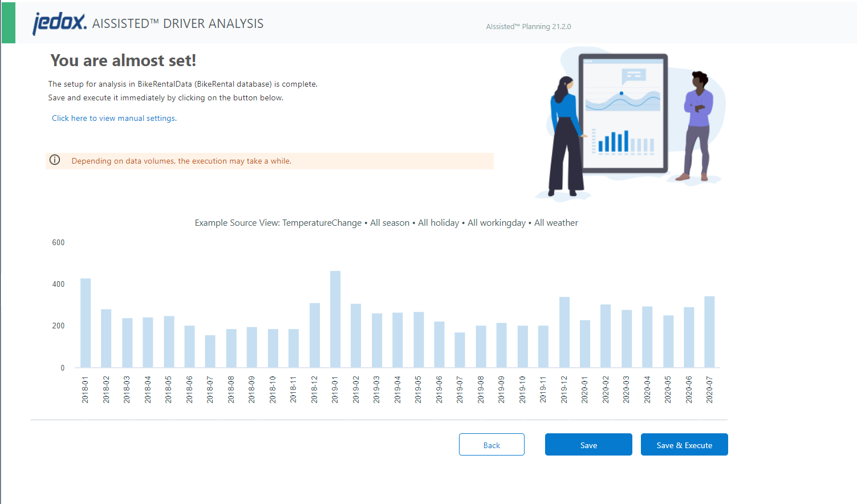Screen dimensions: 857x504
Task: Click the green accent strip at top left
Action: (8, 23)
